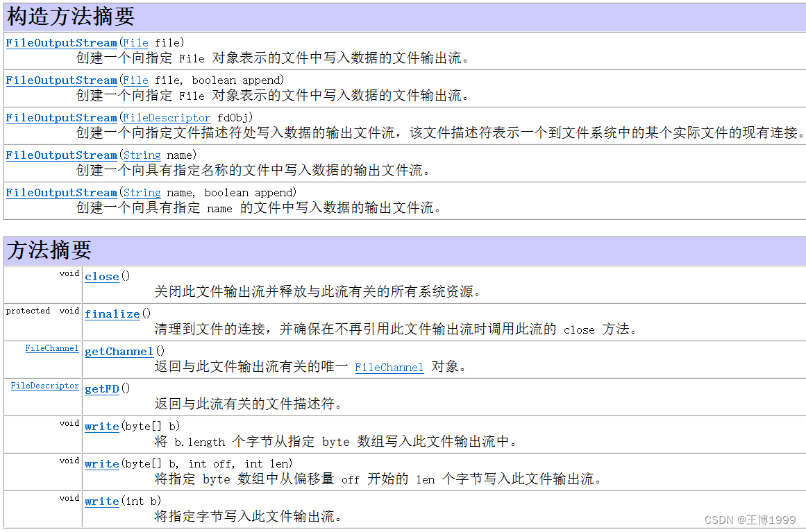This screenshot has width=806, height=532.
Task: Click description 创建一个向具有指定 name 的文件中写入数据
Action: [x=259, y=208]
